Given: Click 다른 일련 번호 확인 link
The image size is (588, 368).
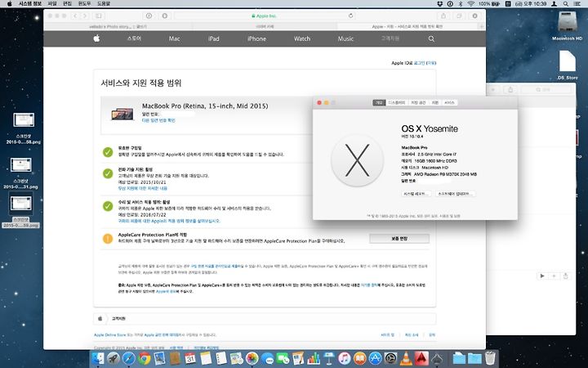Looking at the screenshot, I should [158, 120].
